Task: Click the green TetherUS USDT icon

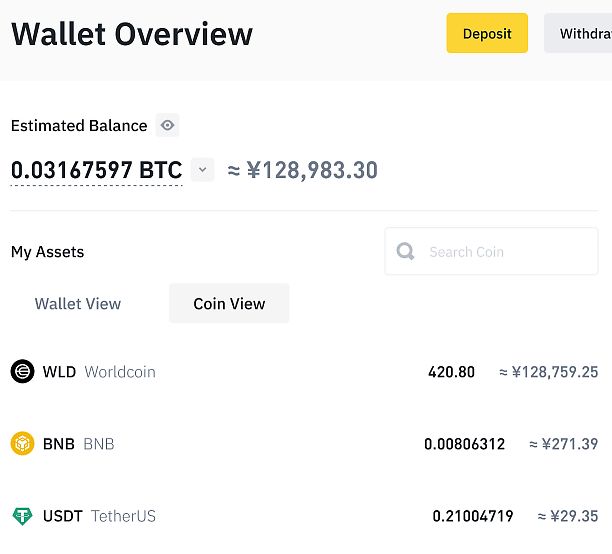Action: pos(22,516)
